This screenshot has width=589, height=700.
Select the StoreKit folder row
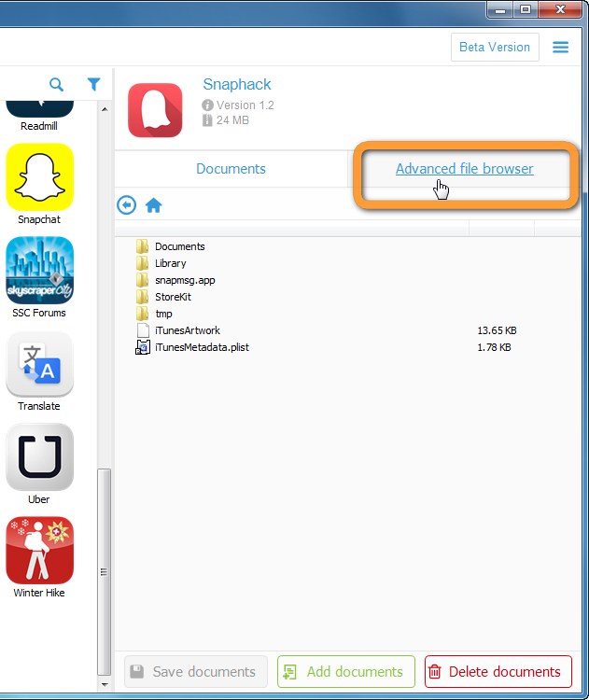(348, 297)
